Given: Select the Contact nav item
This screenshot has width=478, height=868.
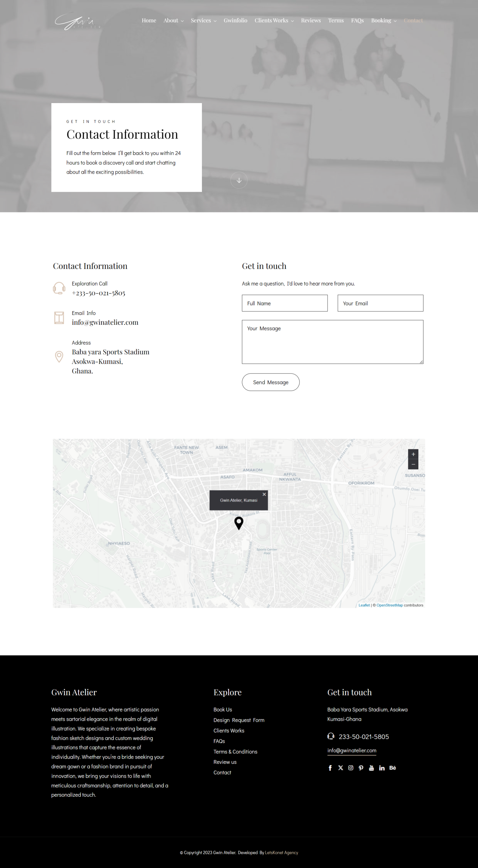Looking at the screenshot, I should tap(413, 21).
